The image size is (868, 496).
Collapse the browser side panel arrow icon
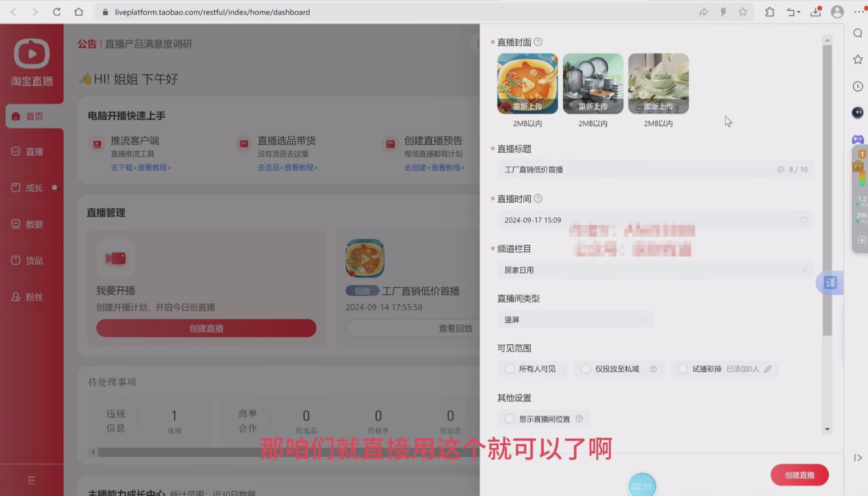pyautogui.click(x=858, y=458)
